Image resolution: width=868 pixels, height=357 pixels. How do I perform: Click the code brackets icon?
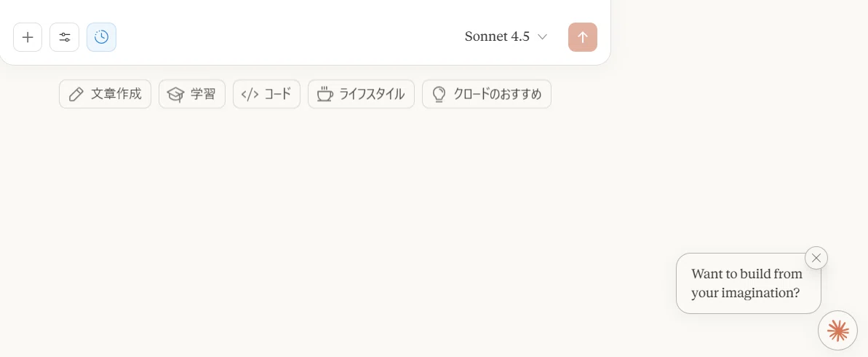[250, 94]
